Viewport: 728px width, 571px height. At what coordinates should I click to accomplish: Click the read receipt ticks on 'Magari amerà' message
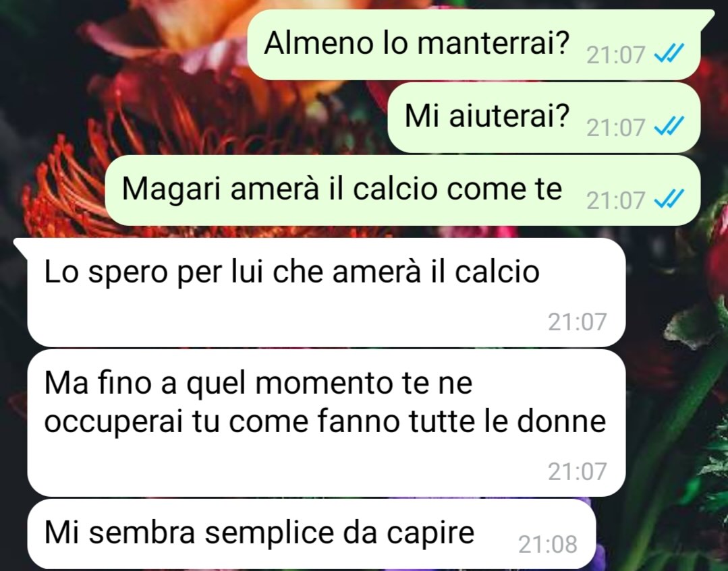pos(669,200)
